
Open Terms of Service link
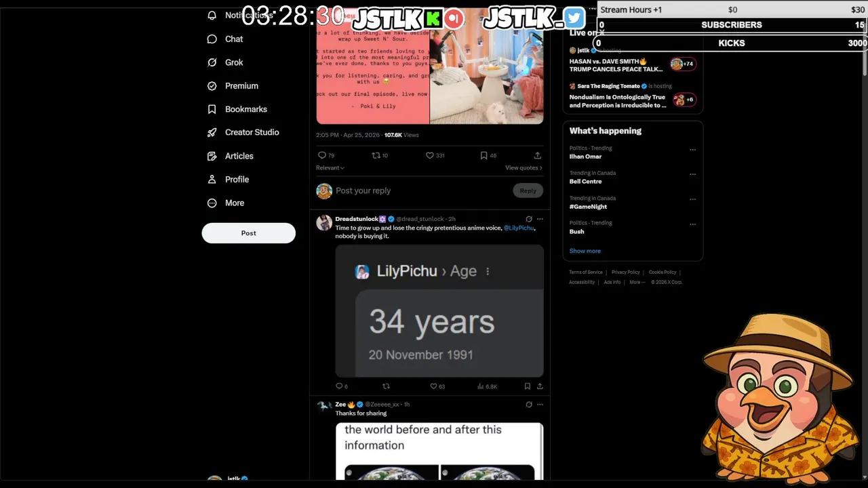[x=586, y=272]
